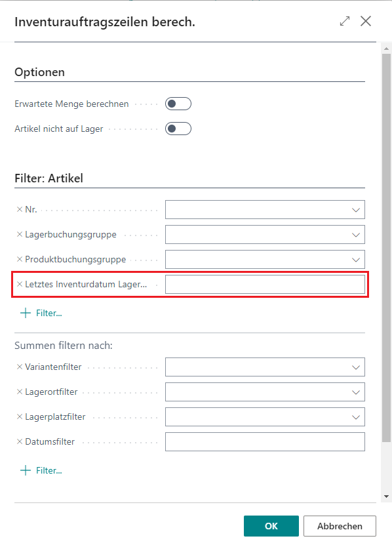Open the Nr. filter dropdown
The image size is (392, 549).
355,210
